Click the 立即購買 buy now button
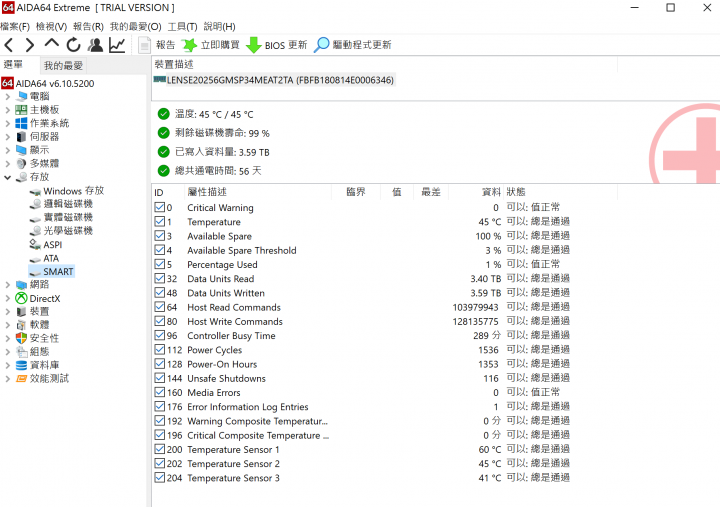720x507 pixels. point(210,45)
